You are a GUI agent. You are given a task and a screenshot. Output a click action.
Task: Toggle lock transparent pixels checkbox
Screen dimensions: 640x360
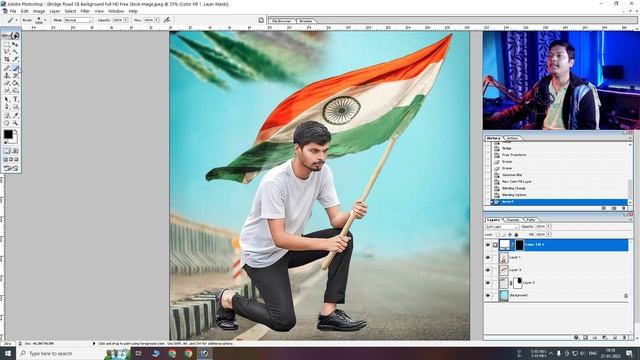pyautogui.click(x=498, y=235)
